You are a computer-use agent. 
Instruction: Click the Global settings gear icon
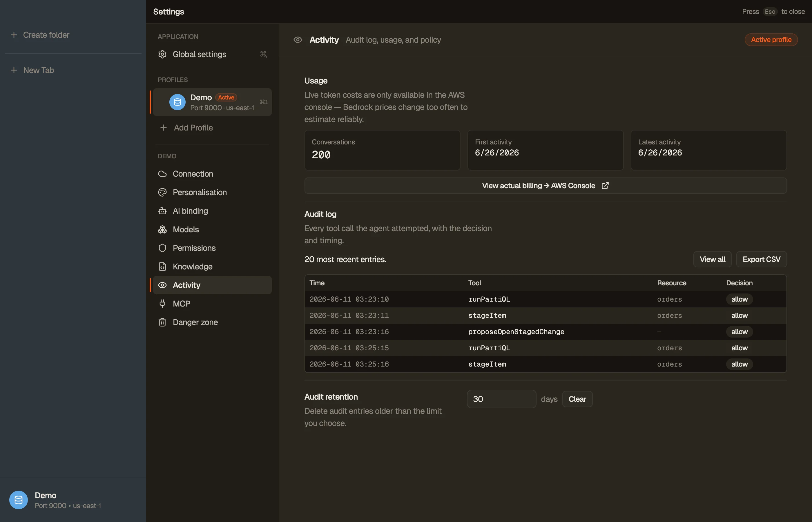point(162,54)
